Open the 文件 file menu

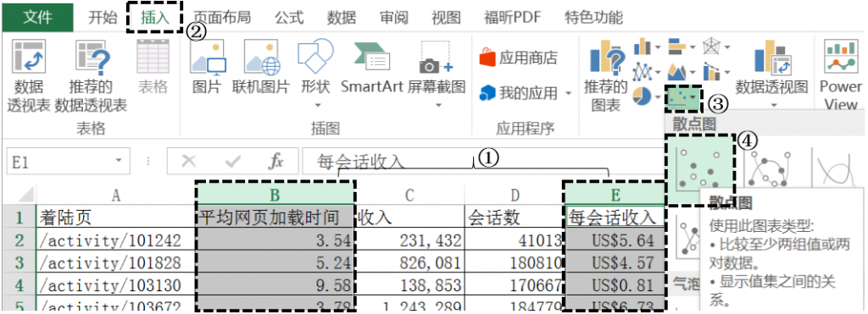click(x=37, y=17)
